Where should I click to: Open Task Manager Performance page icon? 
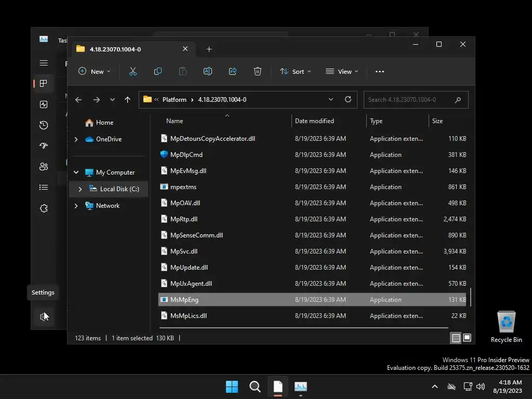click(x=44, y=104)
